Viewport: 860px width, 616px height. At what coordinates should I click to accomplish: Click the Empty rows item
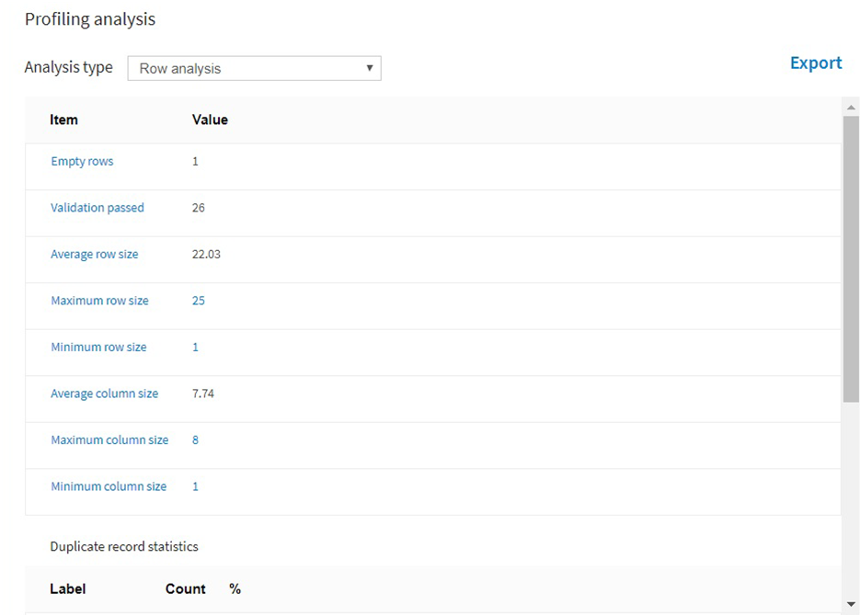pos(82,161)
